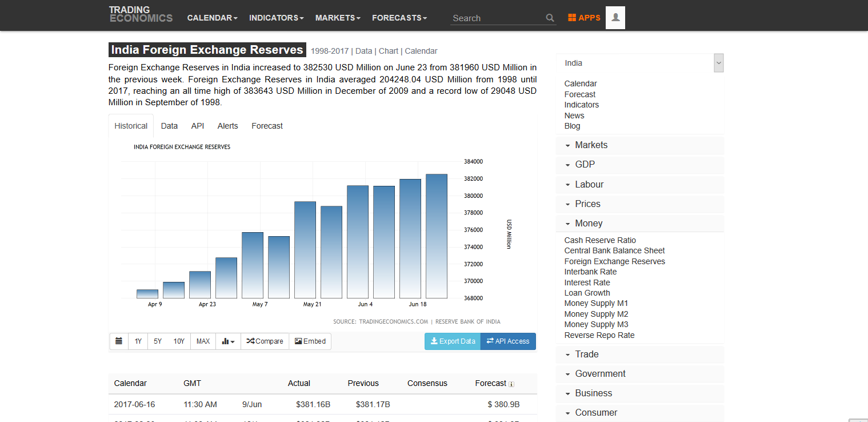Expand the Government sidebar section
Screen dimensions: 868x422
click(640, 374)
